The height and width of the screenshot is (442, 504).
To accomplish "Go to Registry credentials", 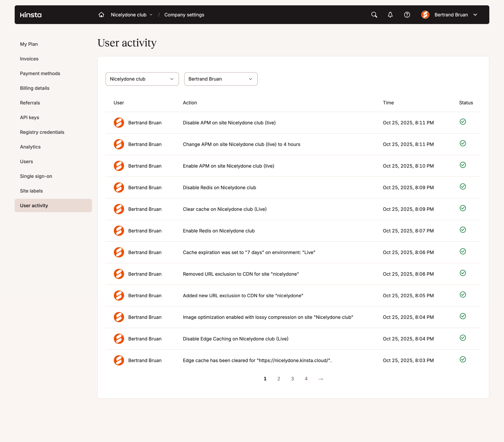I will coord(42,132).
